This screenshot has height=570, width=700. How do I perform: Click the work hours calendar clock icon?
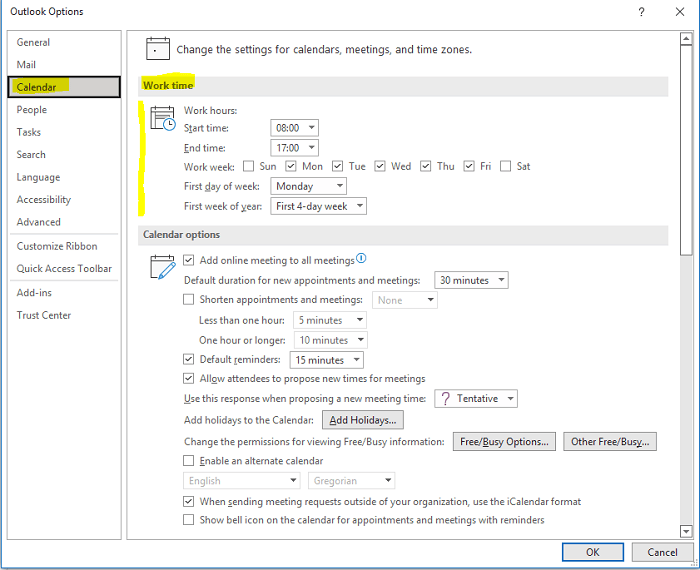click(162, 118)
